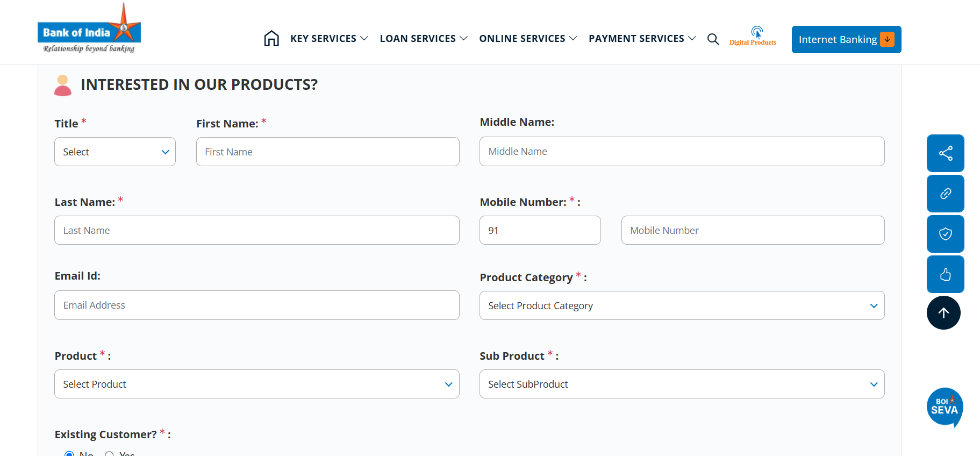
Task: Select the Yes radio for existing customer
Action: click(x=110, y=454)
